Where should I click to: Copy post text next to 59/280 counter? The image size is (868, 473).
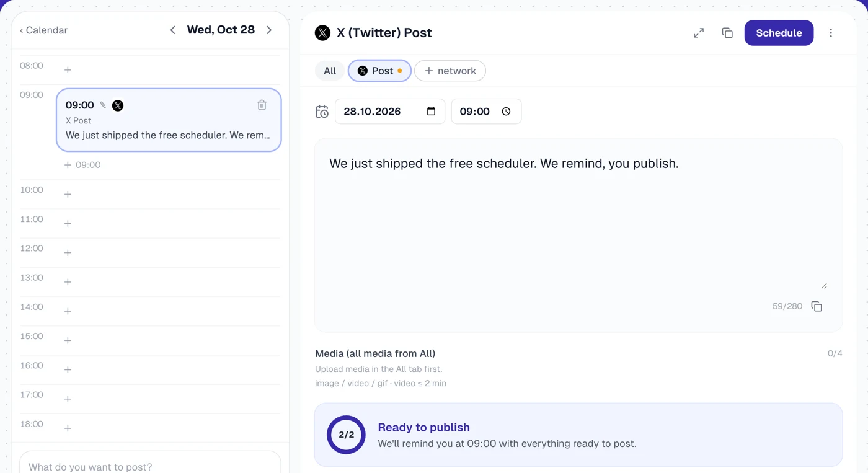point(817,306)
